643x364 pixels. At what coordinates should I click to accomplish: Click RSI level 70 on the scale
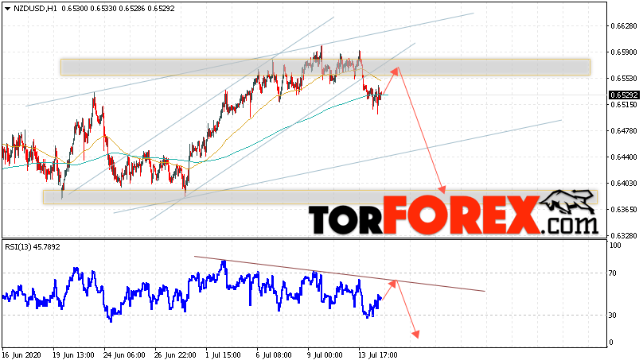coord(613,273)
